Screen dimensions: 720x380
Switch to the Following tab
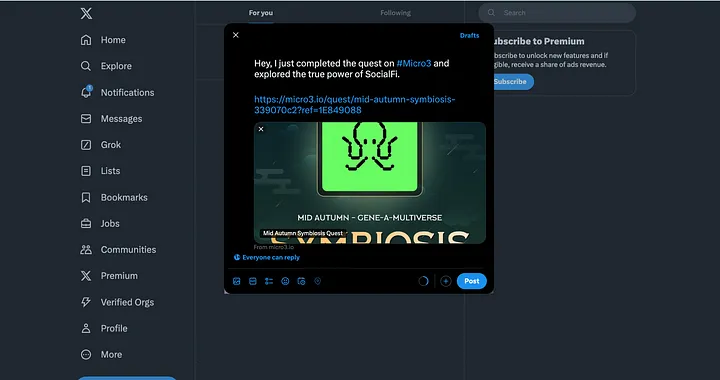tap(395, 13)
